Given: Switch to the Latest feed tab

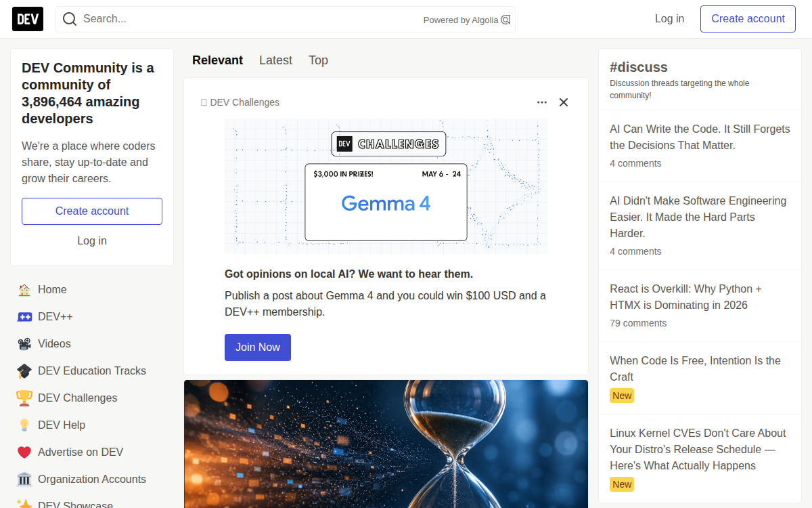Looking at the screenshot, I should click(x=275, y=60).
